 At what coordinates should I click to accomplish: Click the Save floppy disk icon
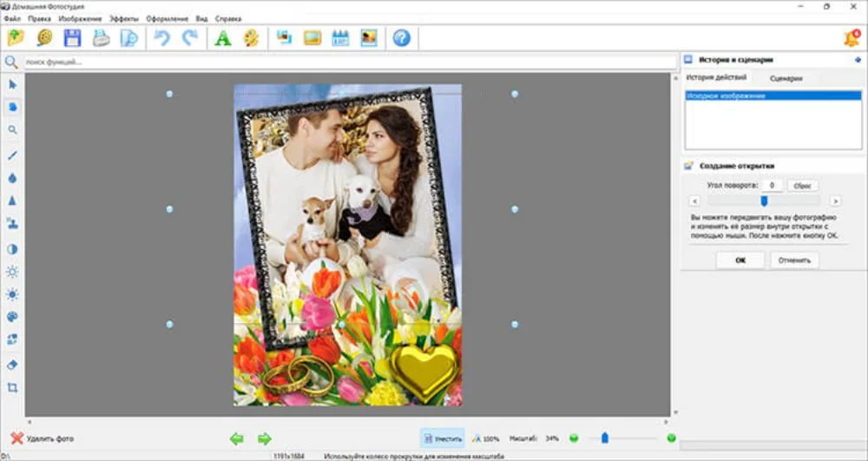(x=72, y=38)
